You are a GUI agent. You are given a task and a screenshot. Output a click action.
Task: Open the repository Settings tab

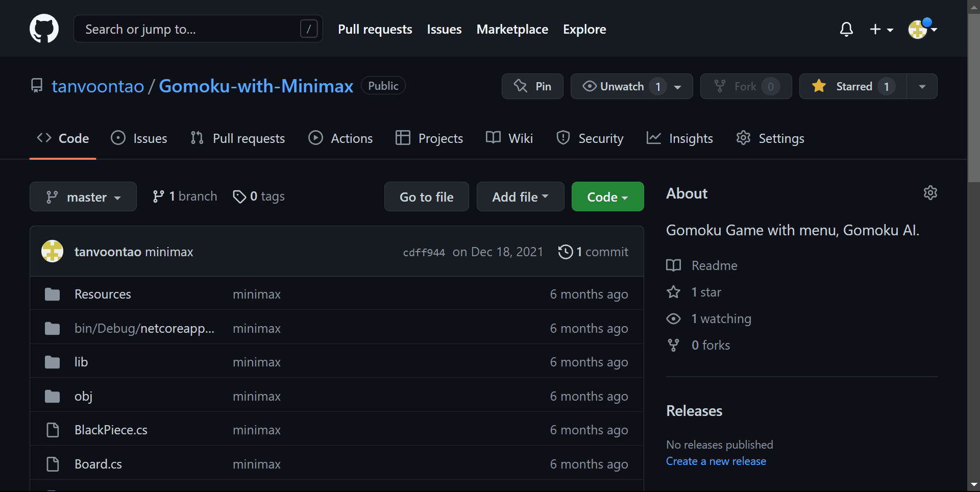tap(770, 138)
